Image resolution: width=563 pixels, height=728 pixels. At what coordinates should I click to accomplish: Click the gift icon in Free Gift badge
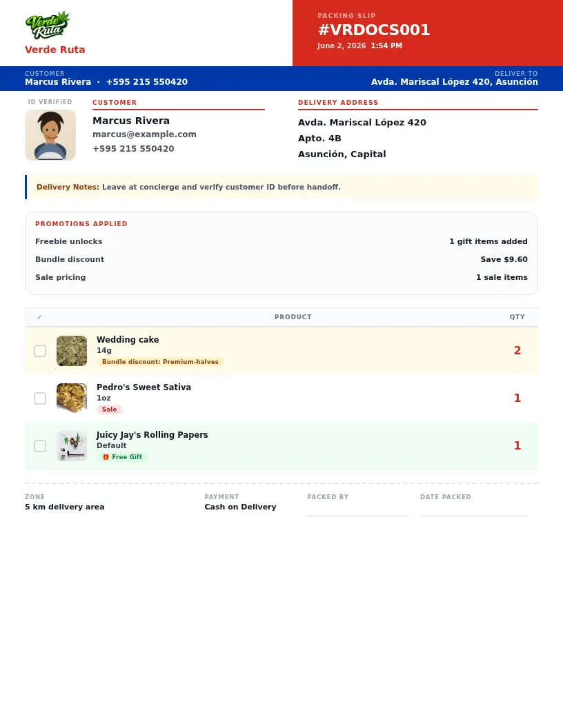pyautogui.click(x=106, y=457)
